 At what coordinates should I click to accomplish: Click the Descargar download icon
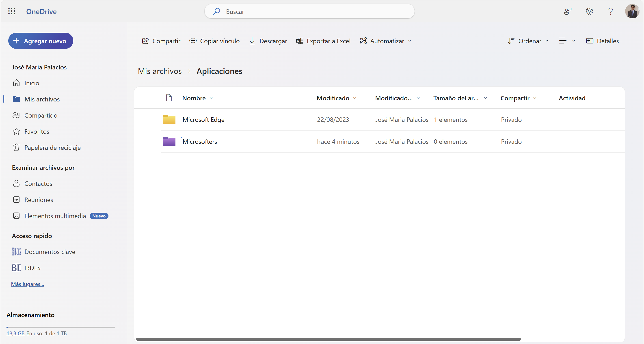click(x=252, y=41)
